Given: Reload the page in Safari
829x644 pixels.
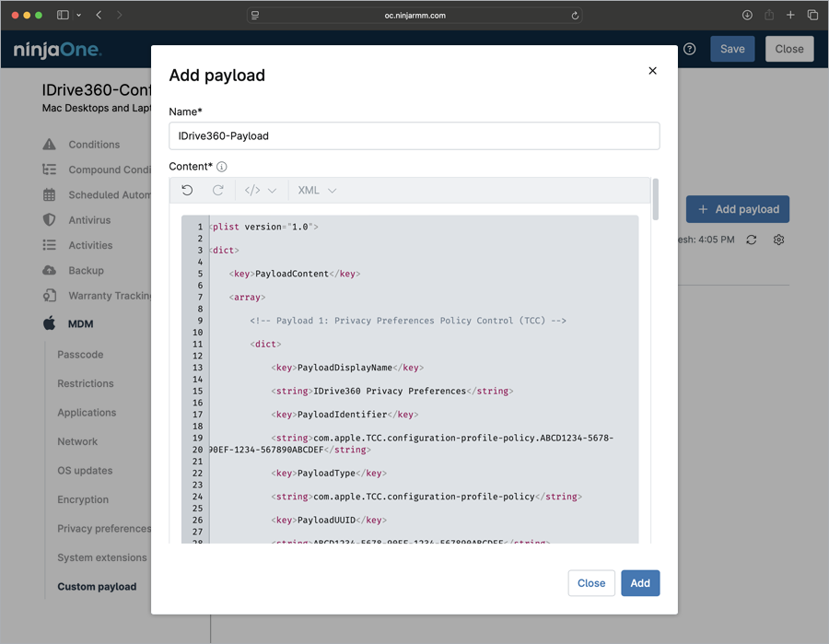Looking at the screenshot, I should click(576, 16).
